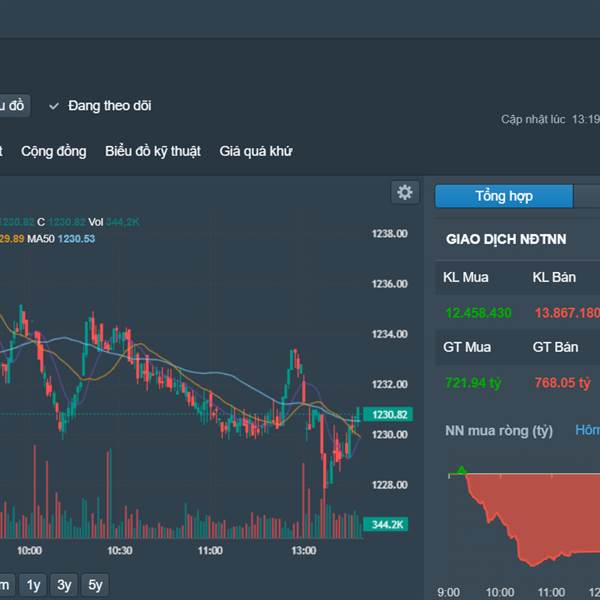Toggle the Đang theo dõi follow checkmark
This screenshot has width=600, height=600.
coord(54,106)
